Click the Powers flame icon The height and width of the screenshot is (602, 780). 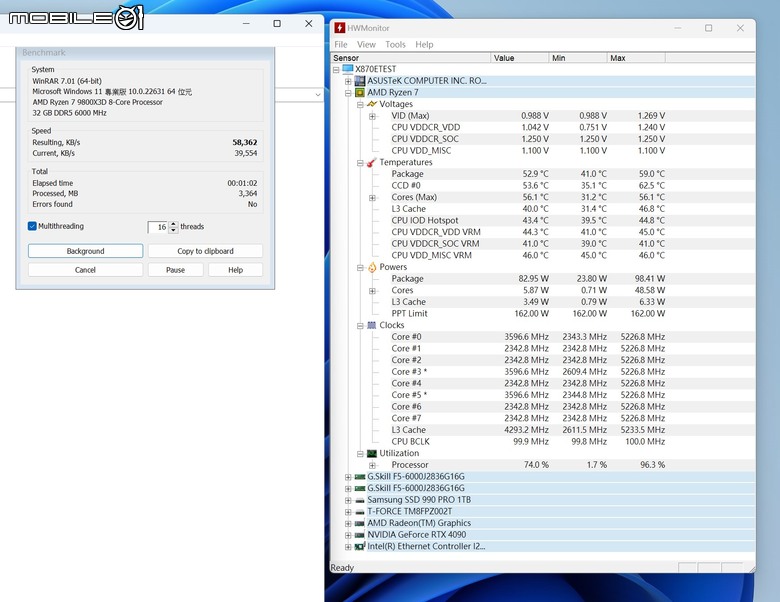click(372, 267)
